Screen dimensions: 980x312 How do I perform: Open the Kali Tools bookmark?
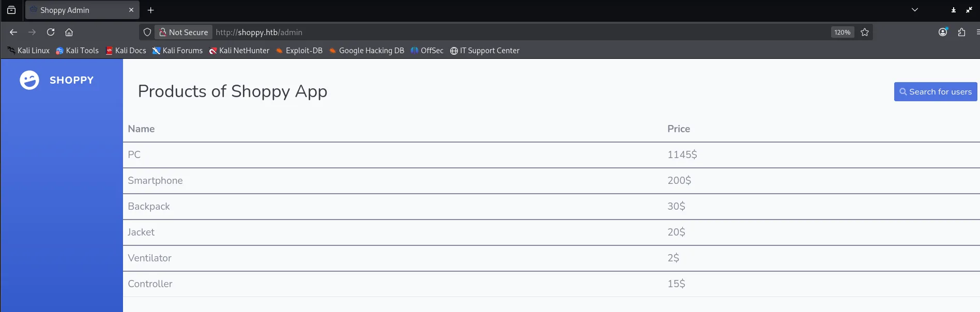pyautogui.click(x=78, y=51)
